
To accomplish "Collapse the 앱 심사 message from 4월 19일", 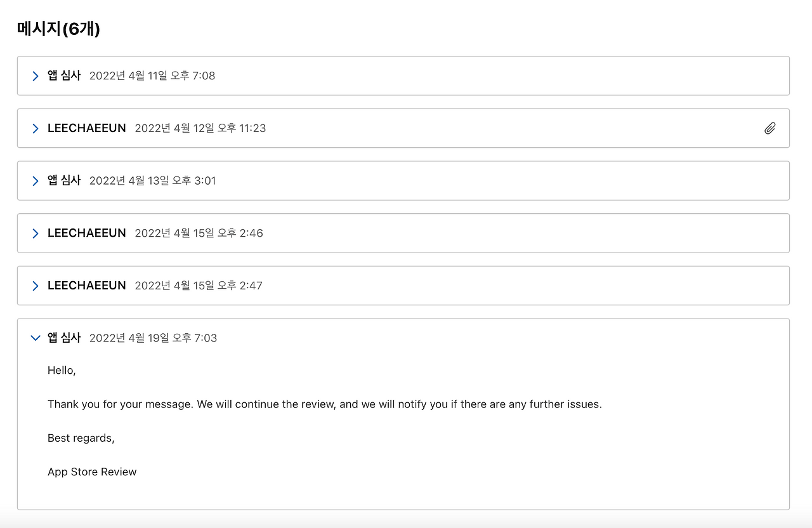I will 36,338.
